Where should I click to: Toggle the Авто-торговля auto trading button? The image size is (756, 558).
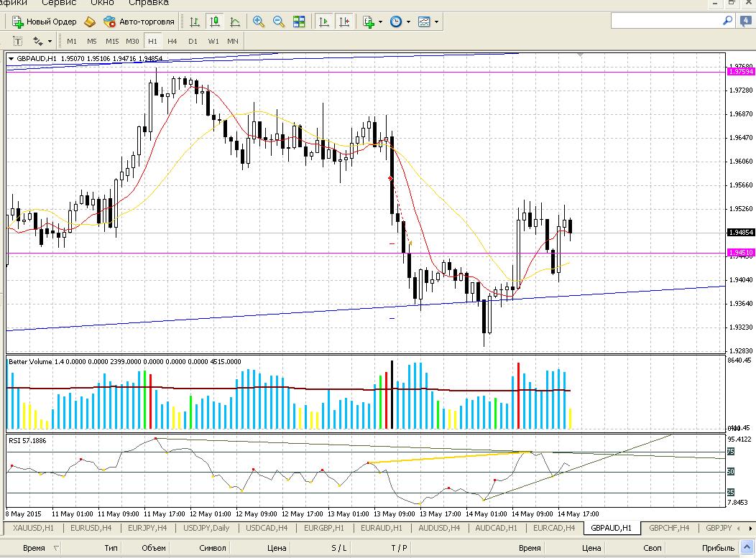click(139, 22)
